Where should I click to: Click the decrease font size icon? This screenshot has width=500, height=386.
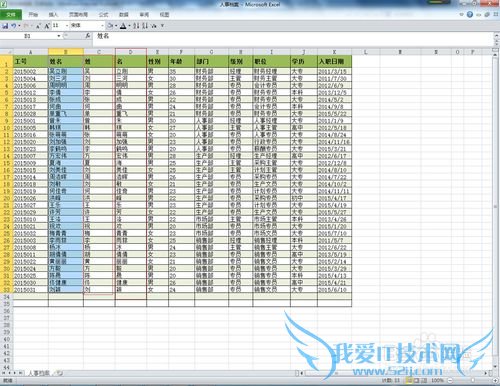(38, 26)
